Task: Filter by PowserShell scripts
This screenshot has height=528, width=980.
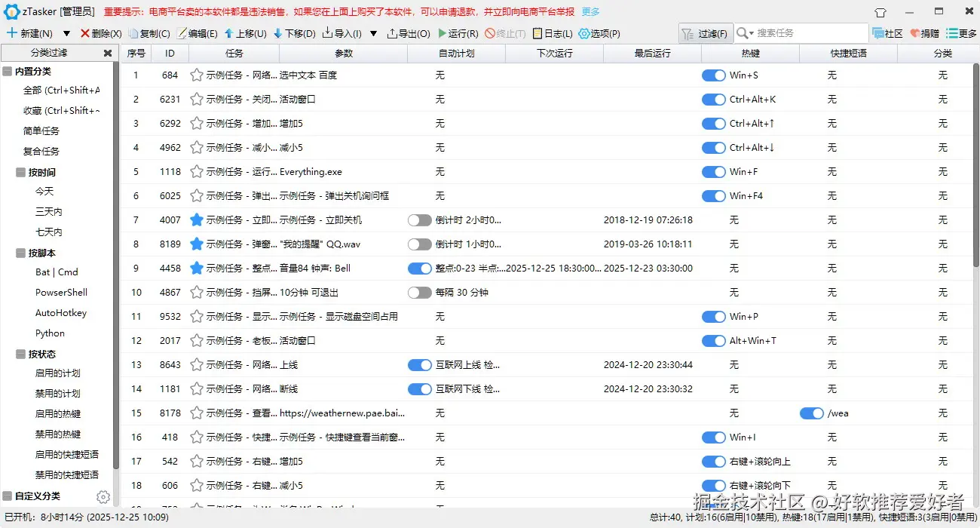Action: pyautogui.click(x=61, y=293)
